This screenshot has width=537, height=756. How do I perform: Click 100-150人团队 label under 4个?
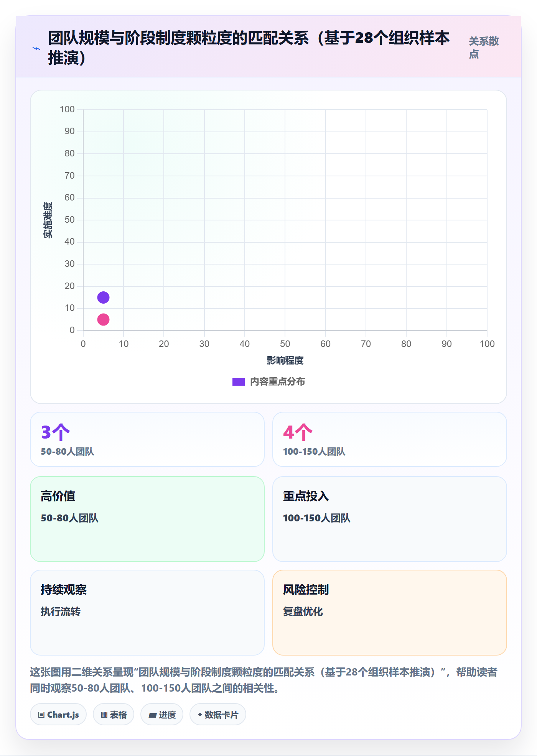point(314,452)
